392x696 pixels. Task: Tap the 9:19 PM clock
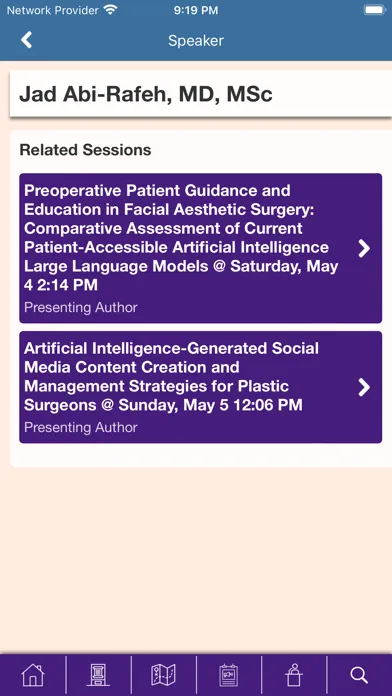tap(196, 10)
